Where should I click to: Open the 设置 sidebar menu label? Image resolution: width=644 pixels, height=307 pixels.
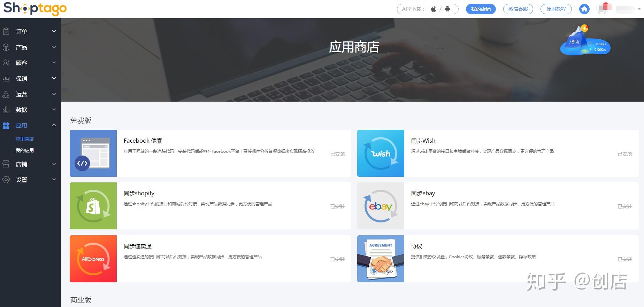point(22,180)
